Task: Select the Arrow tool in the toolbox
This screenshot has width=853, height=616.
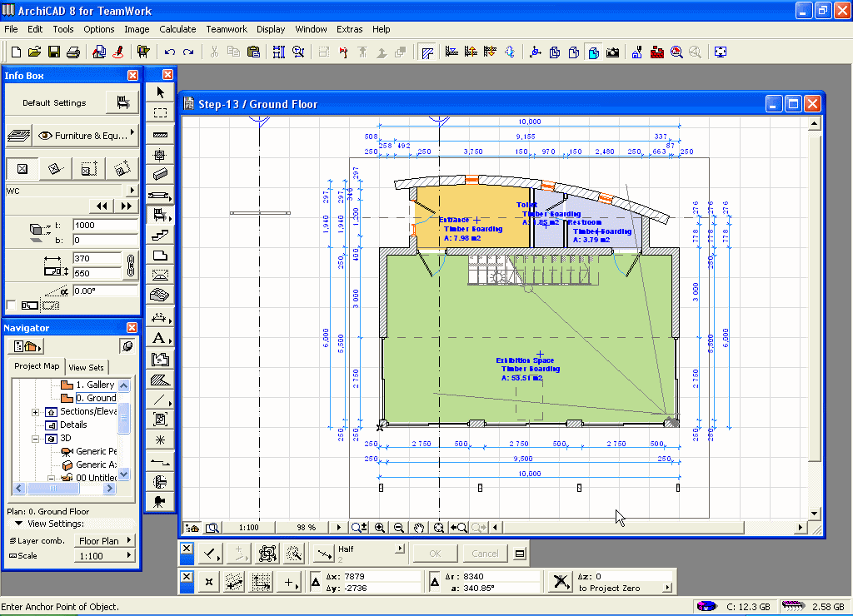Action: click(160, 92)
